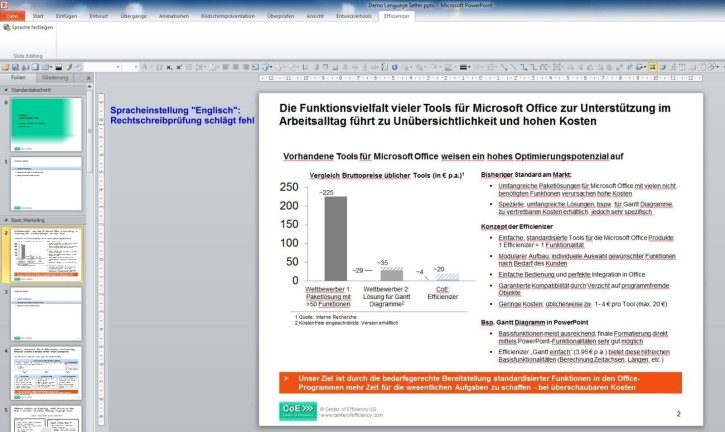Click the tall grey 225 chart bar
The width and height of the screenshot is (725, 432).
click(x=336, y=238)
